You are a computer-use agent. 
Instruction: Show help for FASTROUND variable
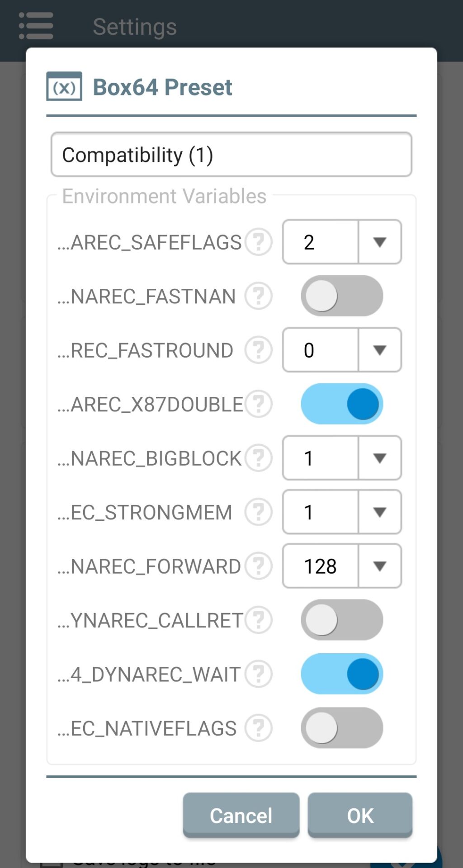(259, 350)
